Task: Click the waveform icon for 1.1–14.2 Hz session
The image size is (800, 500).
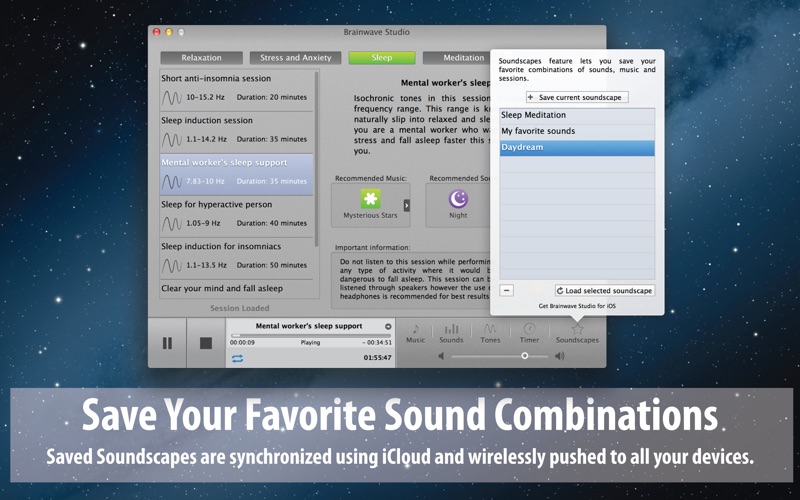Action: point(172,139)
